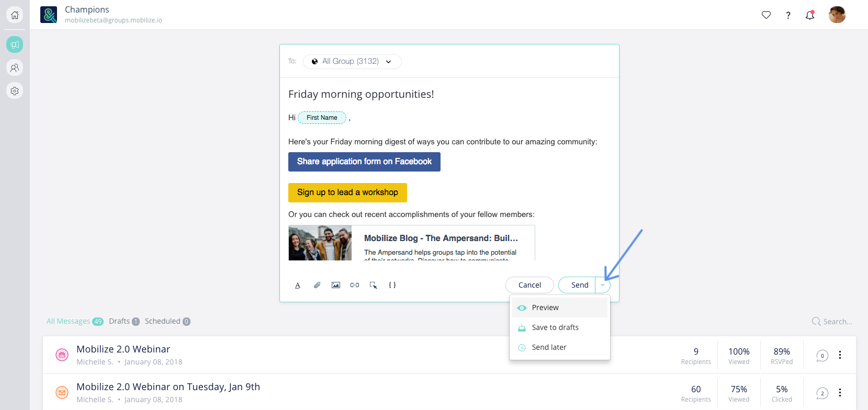The width and height of the screenshot is (868, 410).
Task: Click the Cancel button
Action: coord(529,285)
